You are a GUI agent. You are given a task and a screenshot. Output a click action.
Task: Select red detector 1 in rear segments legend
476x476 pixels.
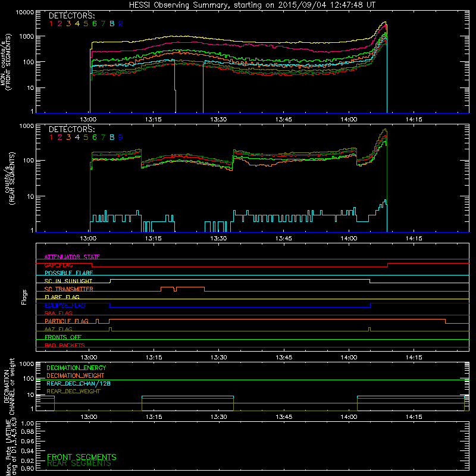[x=51, y=137]
